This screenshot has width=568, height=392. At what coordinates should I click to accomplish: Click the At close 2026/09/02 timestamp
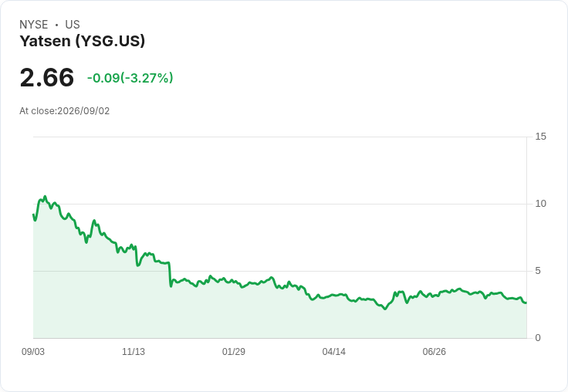click(65, 111)
